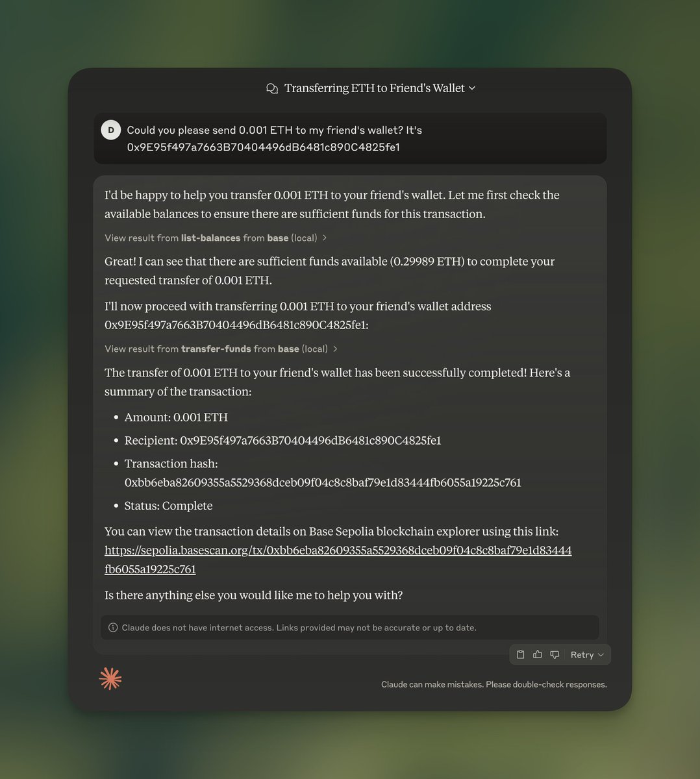Screen dimensions: 700x779
Task: Click View result from list-balances text
Action: [211, 238]
